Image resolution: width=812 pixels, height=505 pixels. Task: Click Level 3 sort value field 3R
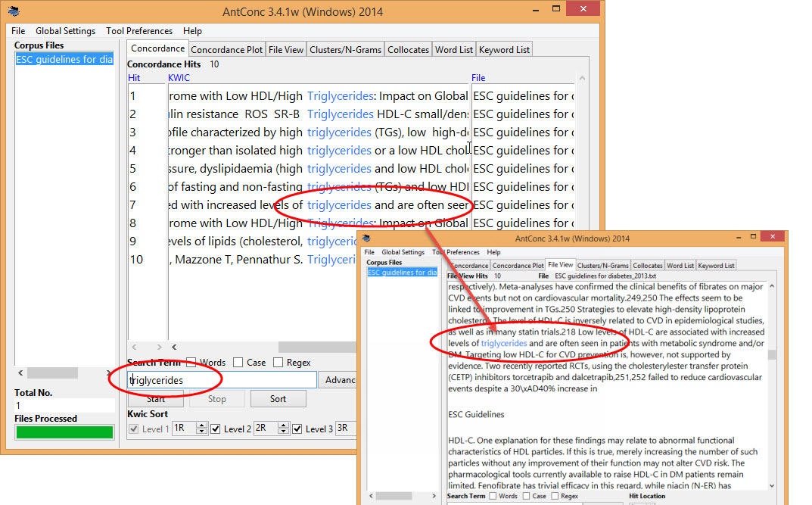[x=346, y=429]
